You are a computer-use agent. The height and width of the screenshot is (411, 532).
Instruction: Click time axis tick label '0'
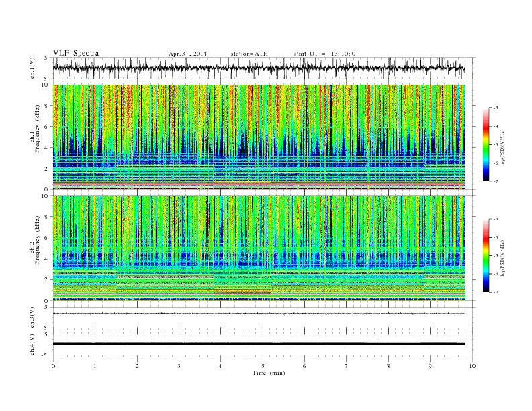coord(53,366)
